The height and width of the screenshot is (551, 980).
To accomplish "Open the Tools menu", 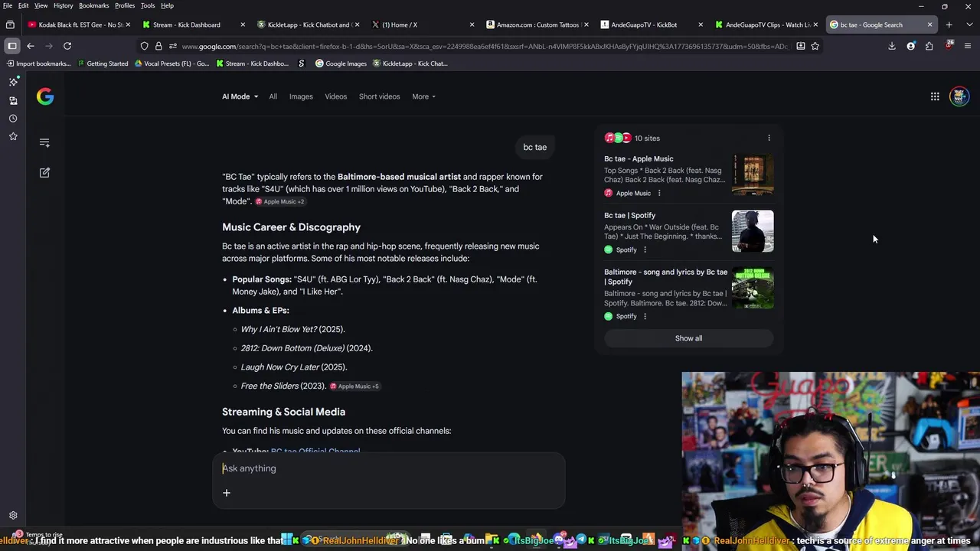I will tap(148, 5).
